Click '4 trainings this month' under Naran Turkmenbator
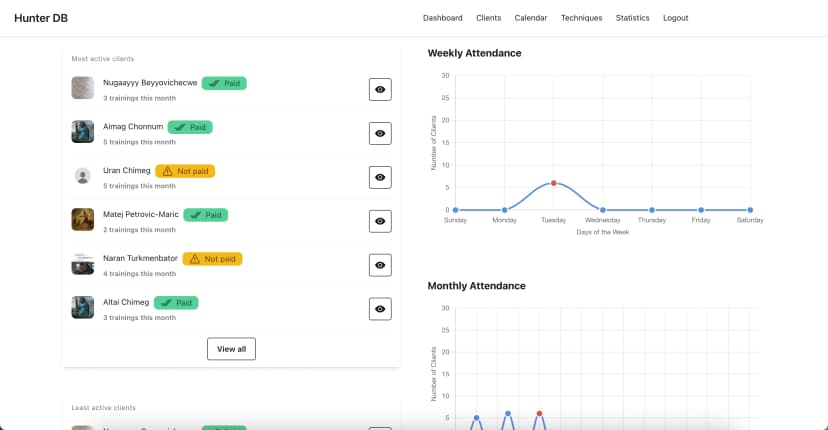The height and width of the screenshot is (430, 828). pos(139,274)
